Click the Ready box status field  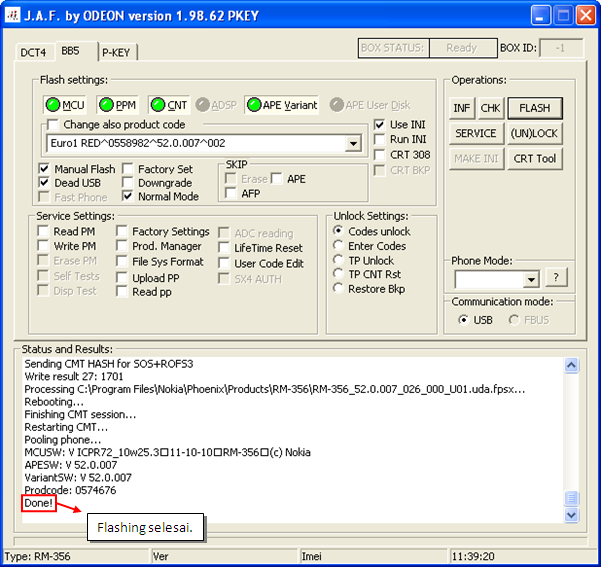tap(463, 48)
